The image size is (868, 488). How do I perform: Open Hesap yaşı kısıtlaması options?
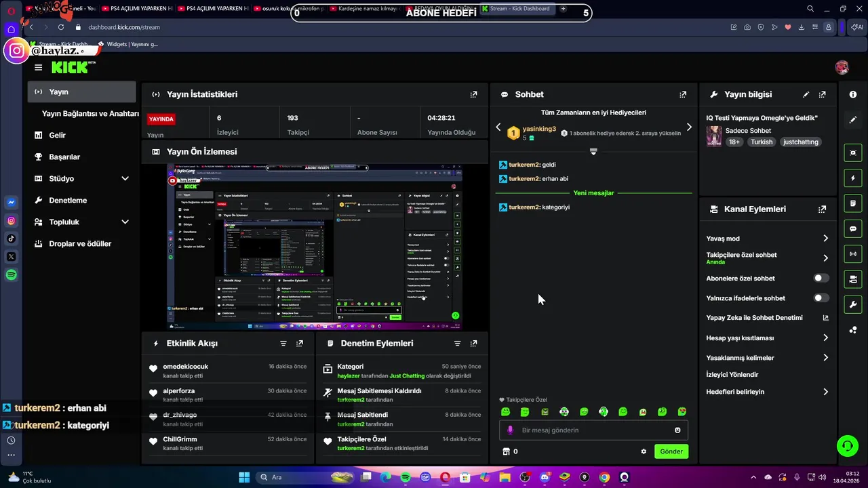767,338
